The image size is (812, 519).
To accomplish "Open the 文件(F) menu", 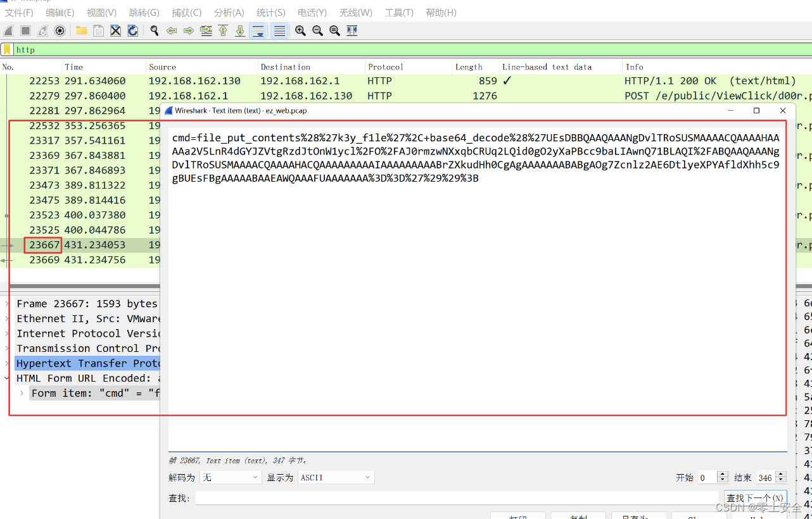I will 19,13.
